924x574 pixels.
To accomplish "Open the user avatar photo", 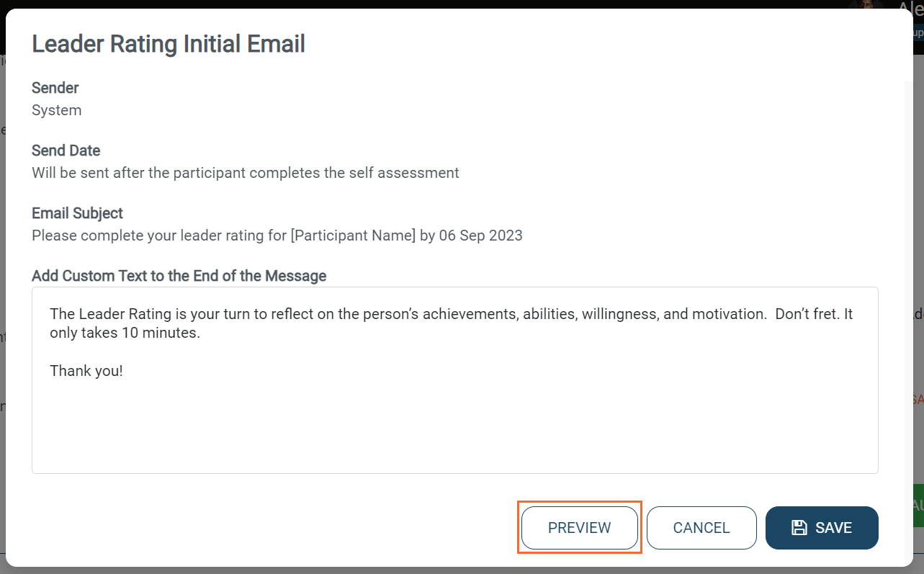I will (866, 6).
